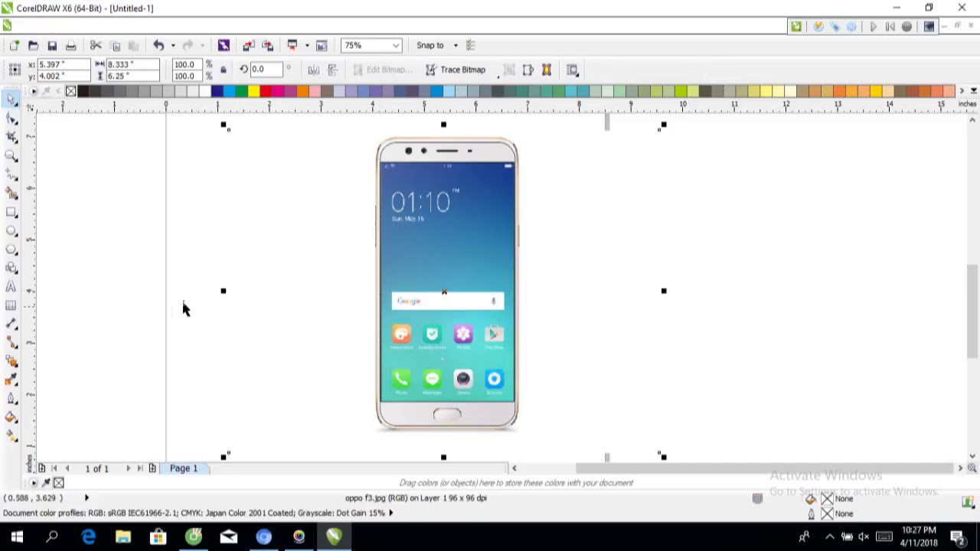Open the document palette menu arrow
Viewport: 980px width, 551px height.
point(33,483)
